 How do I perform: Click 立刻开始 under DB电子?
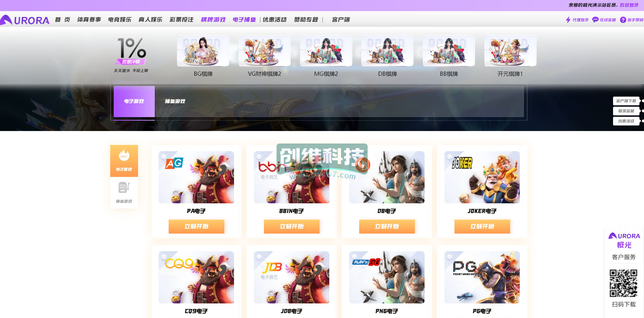click(387, 227)
